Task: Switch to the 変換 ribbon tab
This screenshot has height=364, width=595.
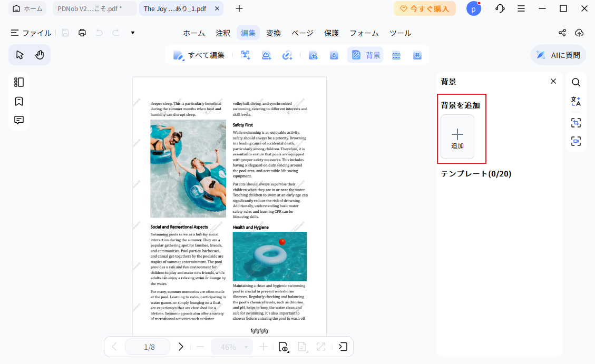Action: pos(274,32)
